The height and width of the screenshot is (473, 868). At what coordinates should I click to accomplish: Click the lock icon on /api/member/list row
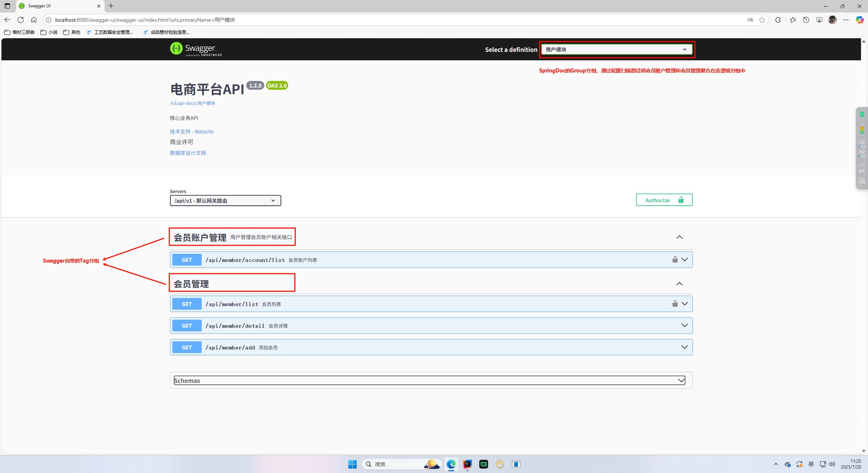(675, 304)
